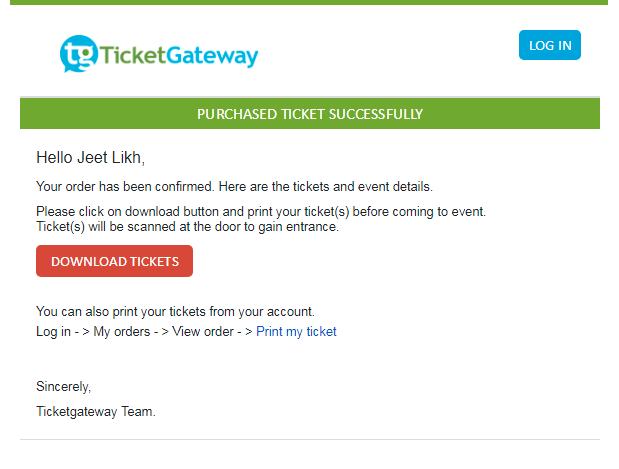The height and width of the screenshot is (469, 619).
Task: Click the Ticketgateway Team signature
Action: pos(96,411)
